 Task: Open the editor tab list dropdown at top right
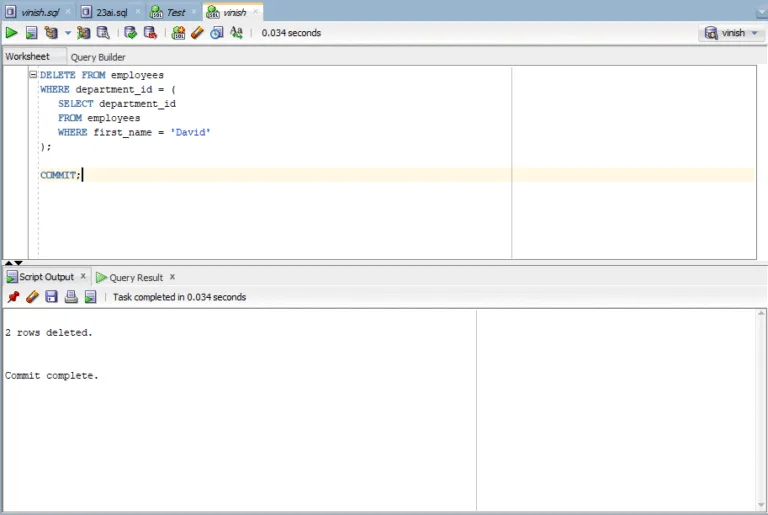tap(762, 12)
